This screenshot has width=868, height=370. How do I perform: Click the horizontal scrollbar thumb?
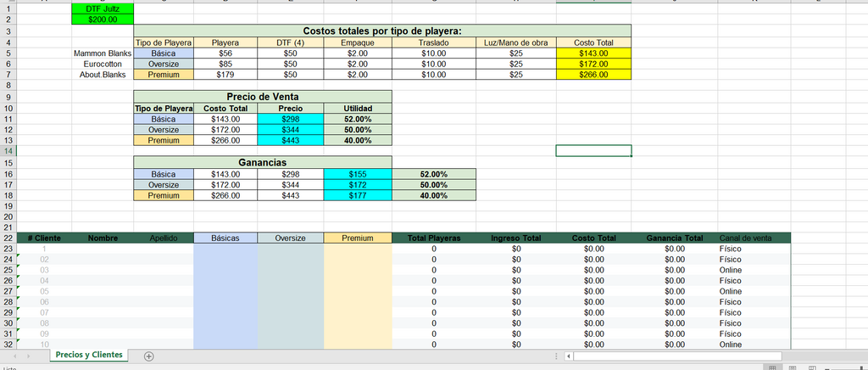point(677,356)
